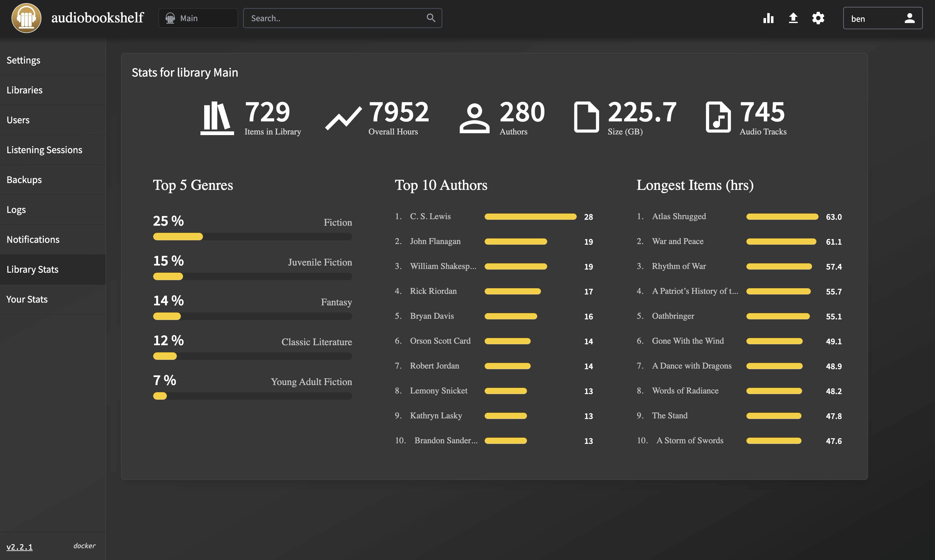The width and height of the screenshot is (935, 560).
Task: Select Listening Sessions in sidebar
Action: pos(53,149)
